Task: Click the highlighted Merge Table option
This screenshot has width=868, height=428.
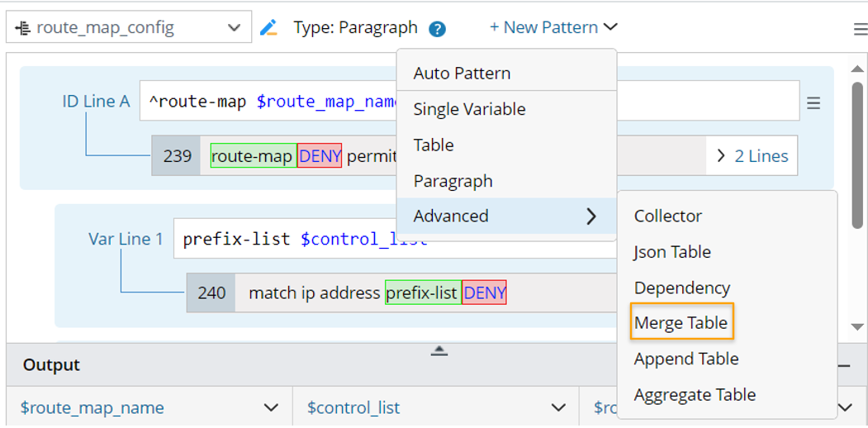Action: (681, 323)
